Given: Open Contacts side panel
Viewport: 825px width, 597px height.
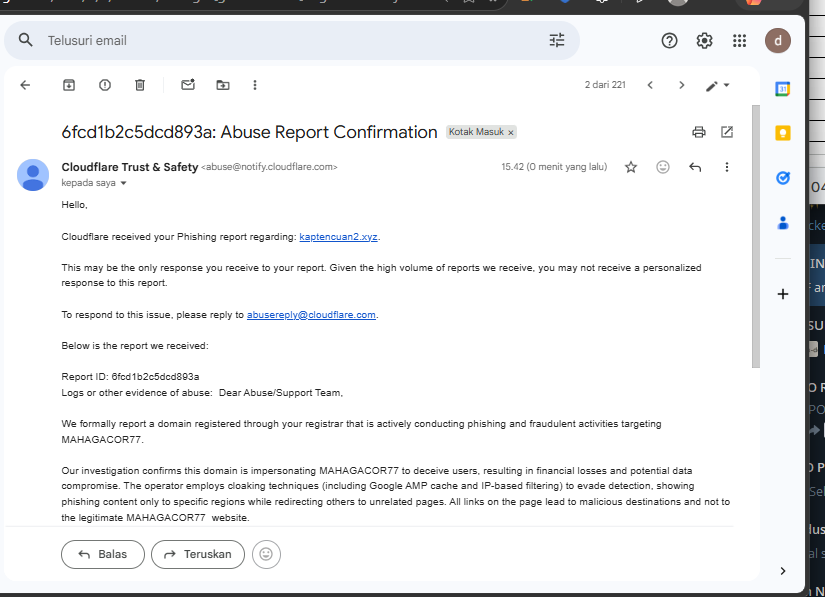Looking at the screenshot, I should tap(783, 223).
